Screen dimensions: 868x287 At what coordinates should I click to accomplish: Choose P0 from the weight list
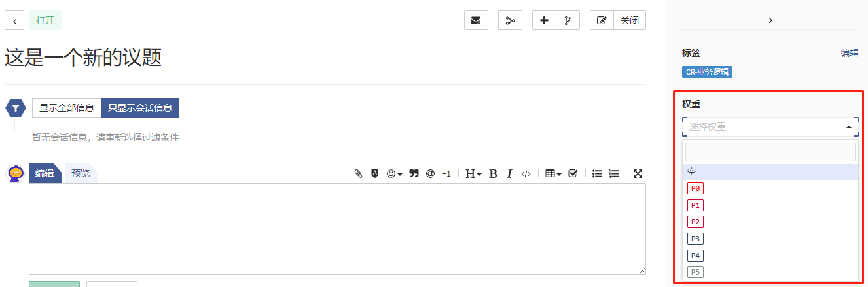tap(695, 188)
